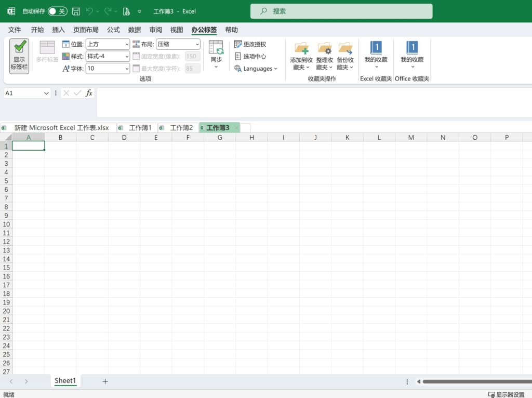
Task: Click the horizontal scrollbar thumb
Action: point(477,382)
